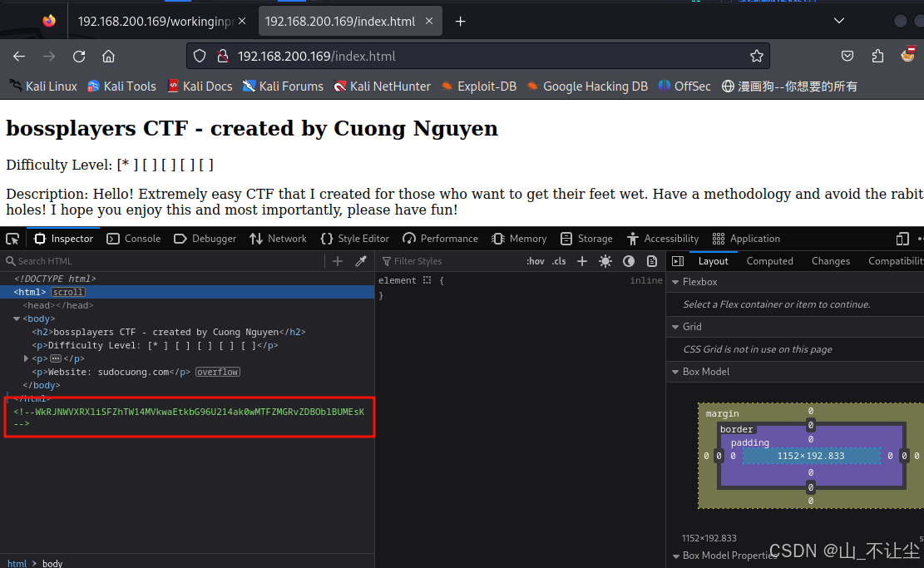
Task: Open the Extensions puzzle icon
Action: 877,56
